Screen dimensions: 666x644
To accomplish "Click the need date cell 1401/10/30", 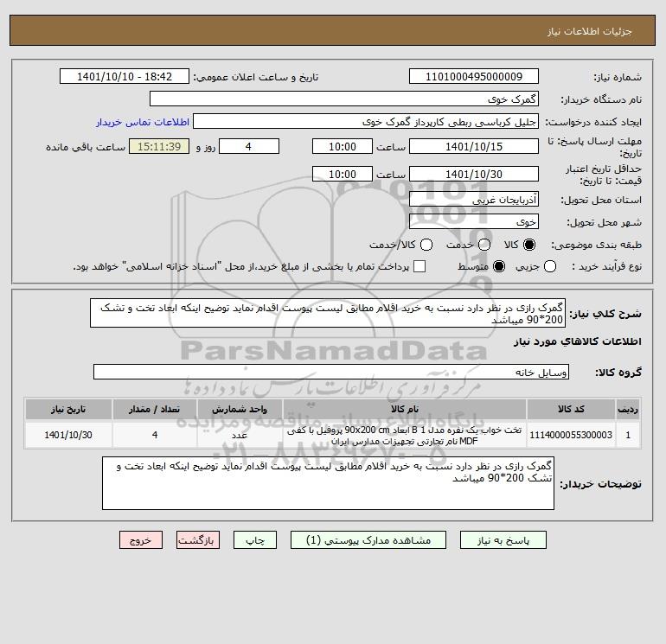I will [x=68, y=435].
